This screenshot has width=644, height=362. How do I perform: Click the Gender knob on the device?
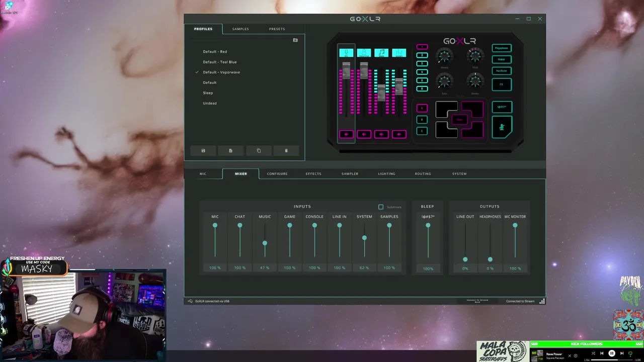point(475,81)
